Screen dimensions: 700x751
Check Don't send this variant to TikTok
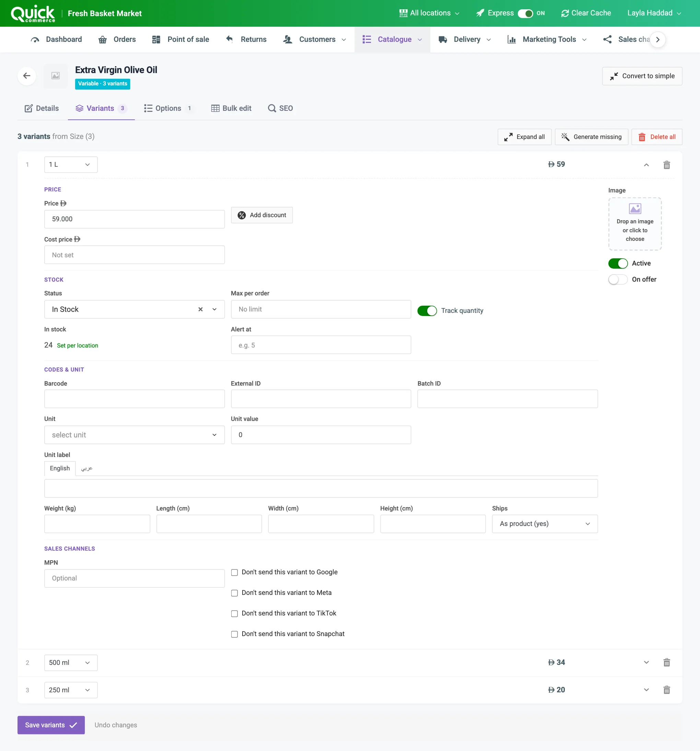pos(235,613)
